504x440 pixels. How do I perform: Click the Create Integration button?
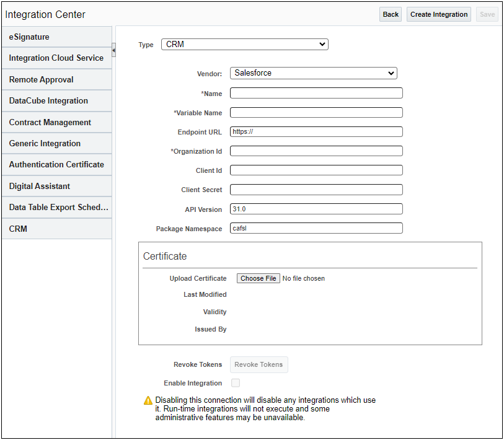pyautogui.click(x=438, y=14)
